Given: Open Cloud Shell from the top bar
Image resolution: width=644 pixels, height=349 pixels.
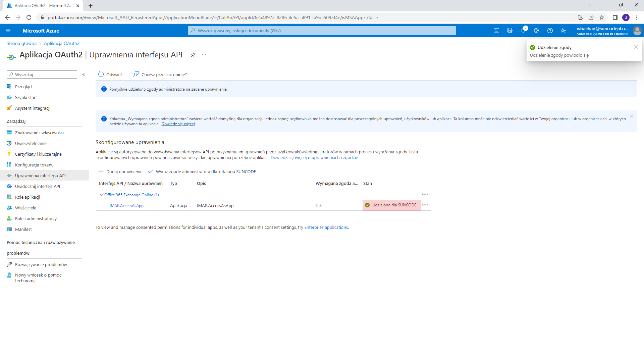Looking at the screenshot, I should click(496, 31).
